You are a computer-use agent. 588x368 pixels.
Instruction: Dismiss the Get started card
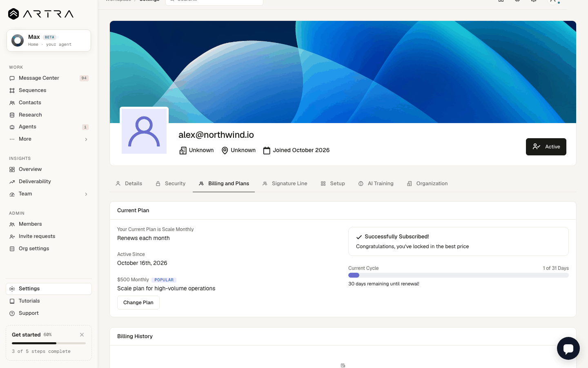(82, 334)
